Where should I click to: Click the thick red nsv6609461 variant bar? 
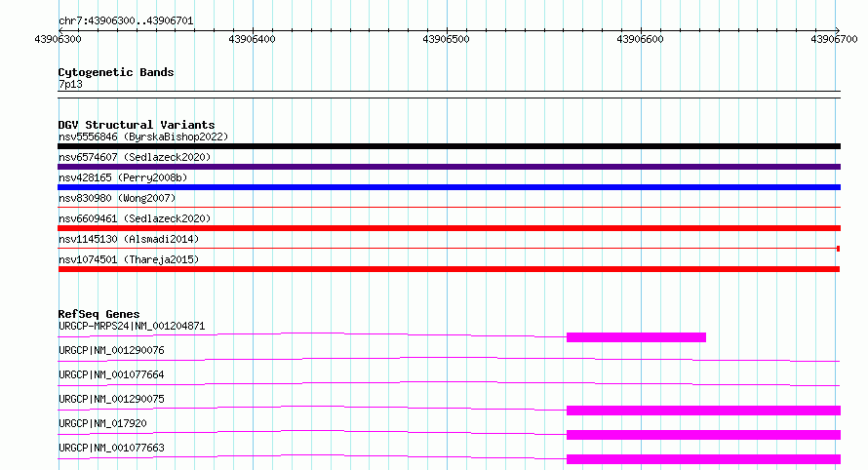tap(449, 228)
